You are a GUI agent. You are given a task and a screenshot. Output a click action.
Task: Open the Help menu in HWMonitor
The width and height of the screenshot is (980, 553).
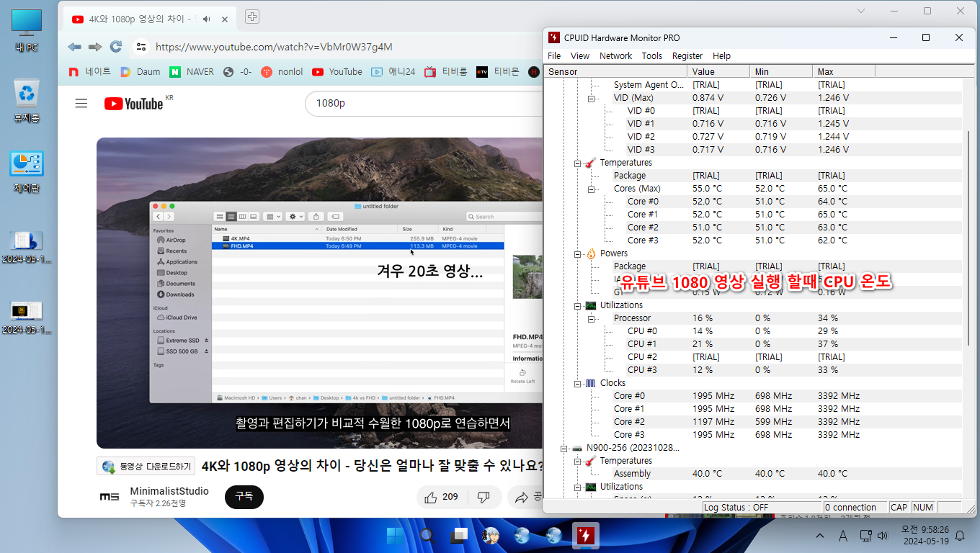[722, 55]
